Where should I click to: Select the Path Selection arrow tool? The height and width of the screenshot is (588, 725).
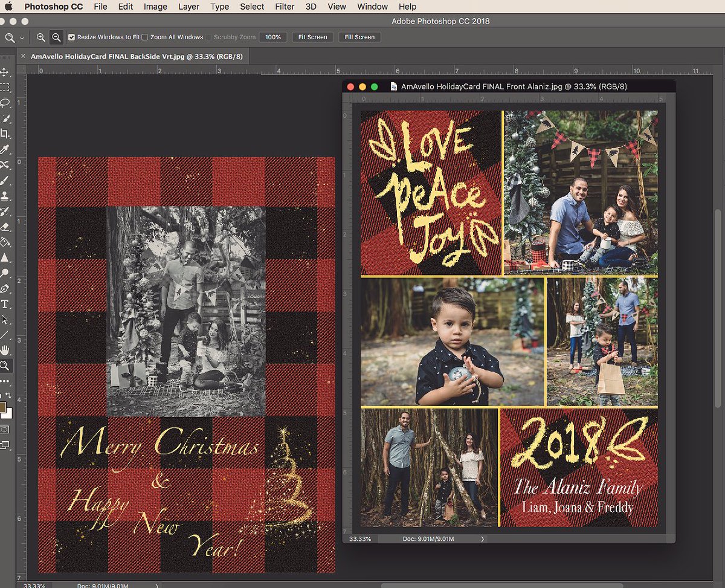(x=5, y=319)
